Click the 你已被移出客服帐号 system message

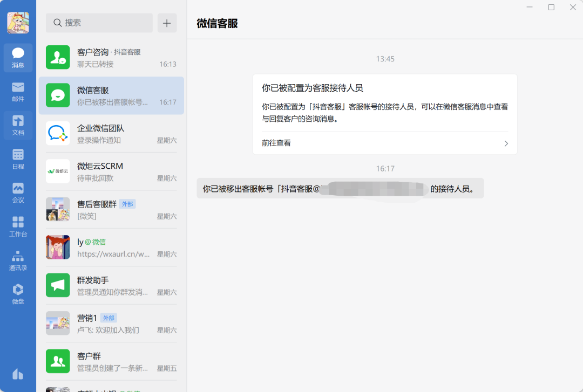[x=340, y=188]
